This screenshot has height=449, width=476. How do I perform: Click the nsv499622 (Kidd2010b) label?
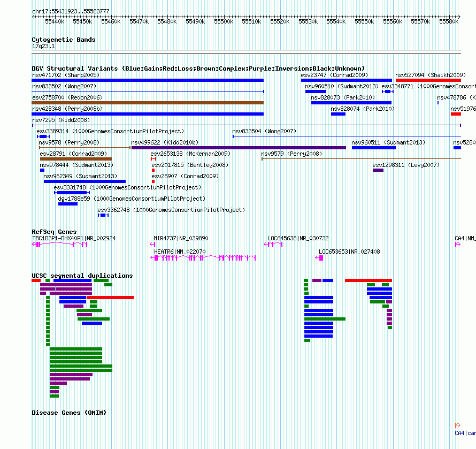click(165, 142)
